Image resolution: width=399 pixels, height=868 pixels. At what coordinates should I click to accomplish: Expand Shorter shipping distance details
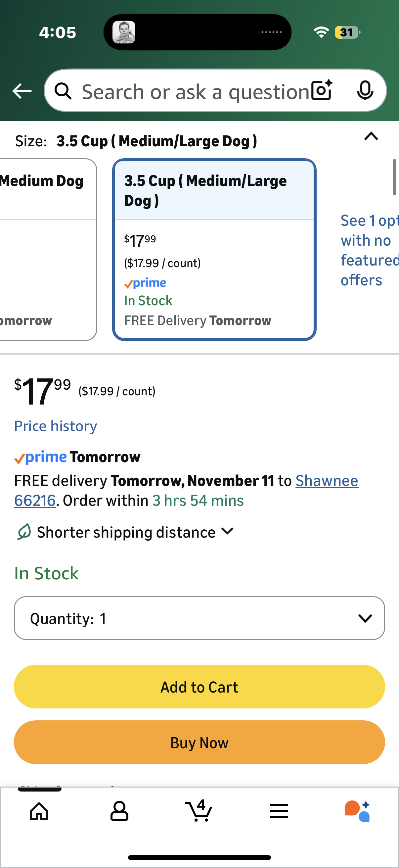point(228,531)
